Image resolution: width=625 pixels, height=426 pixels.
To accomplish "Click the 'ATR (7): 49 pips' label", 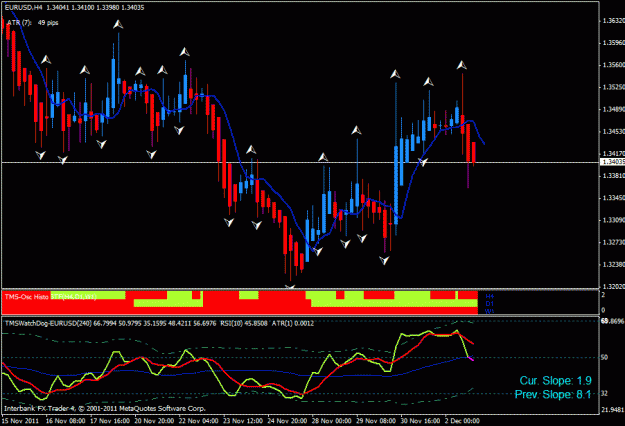I will click(x=33, y=23).
